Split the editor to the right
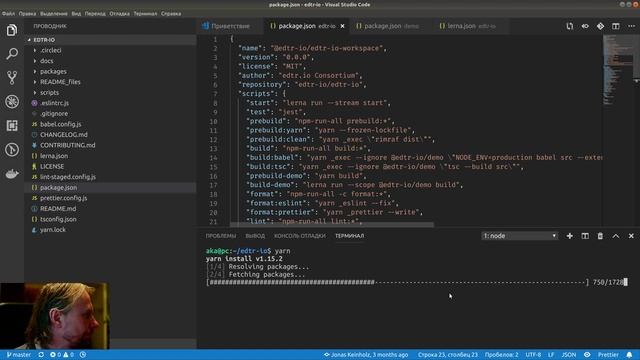Viewport: 640px width, 360px height. (x=616, y=26)
